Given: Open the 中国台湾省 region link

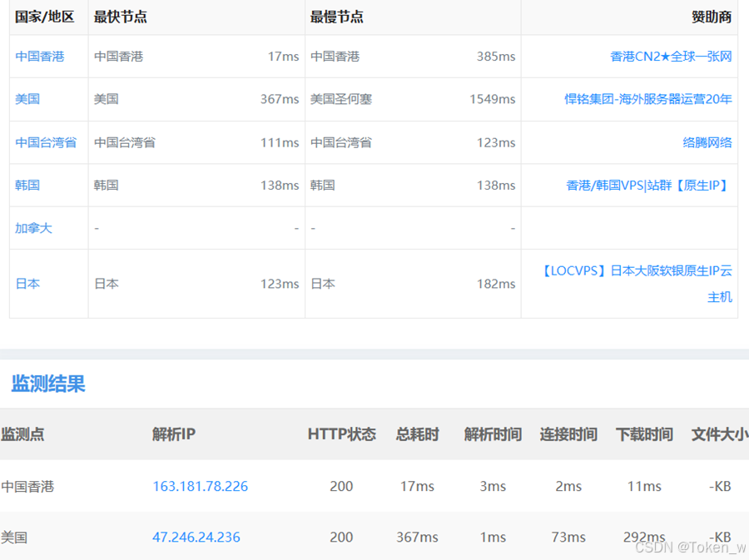Looking at the screenshot, I should tap(46, 142).
